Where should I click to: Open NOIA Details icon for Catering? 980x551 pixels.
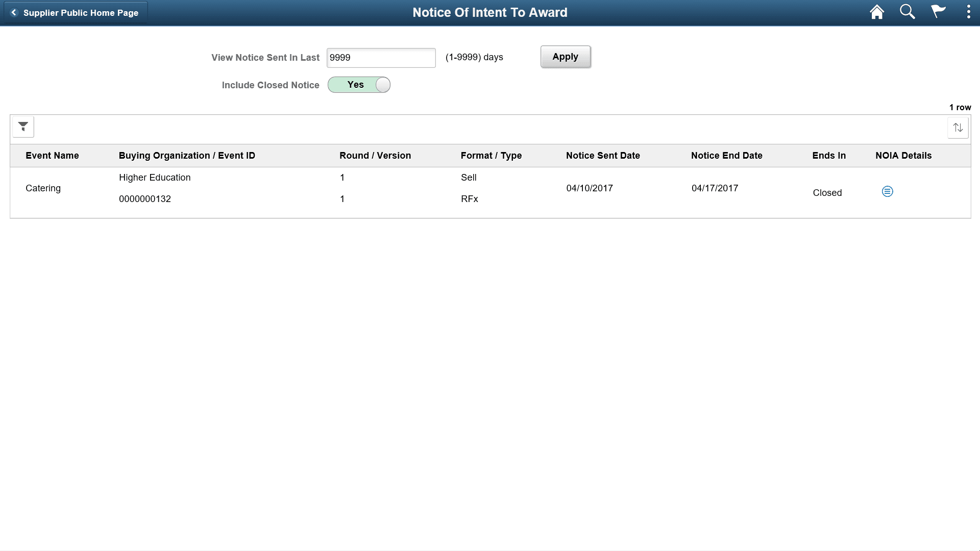click(x=887, y=191)
